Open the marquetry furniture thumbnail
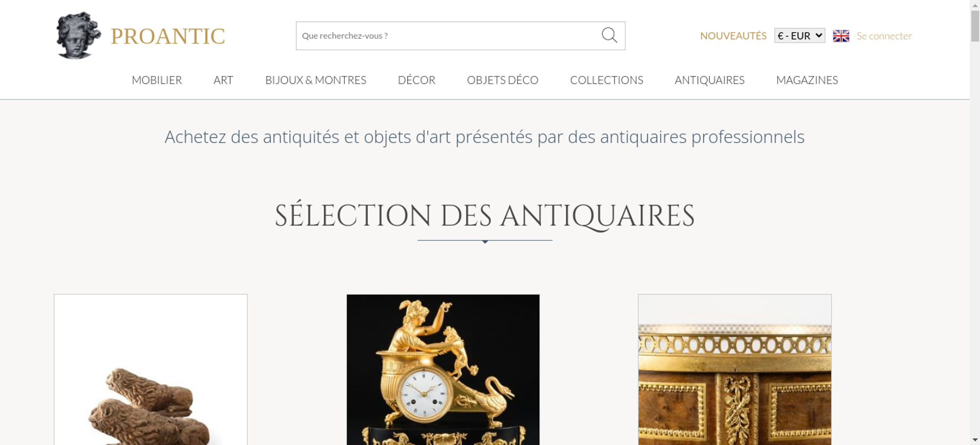980x445 pixels. [735, 370]
